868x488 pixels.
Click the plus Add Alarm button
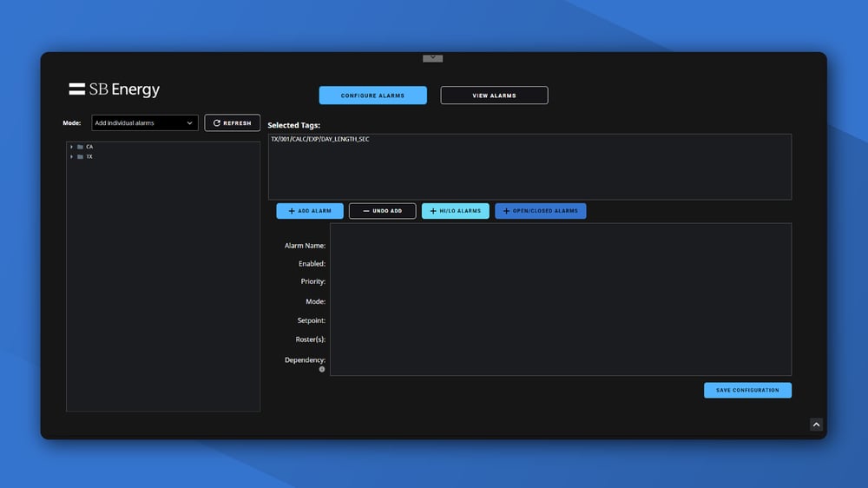[x=310, y=211]
